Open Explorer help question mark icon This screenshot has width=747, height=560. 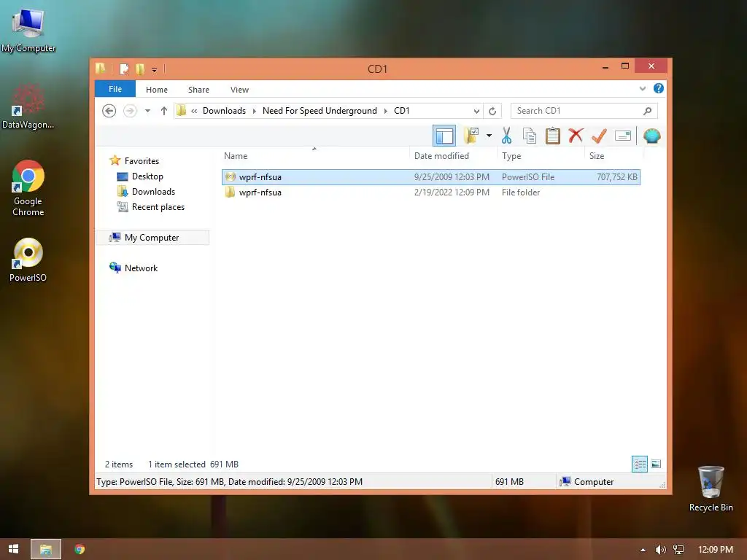[x=659, y=88]
